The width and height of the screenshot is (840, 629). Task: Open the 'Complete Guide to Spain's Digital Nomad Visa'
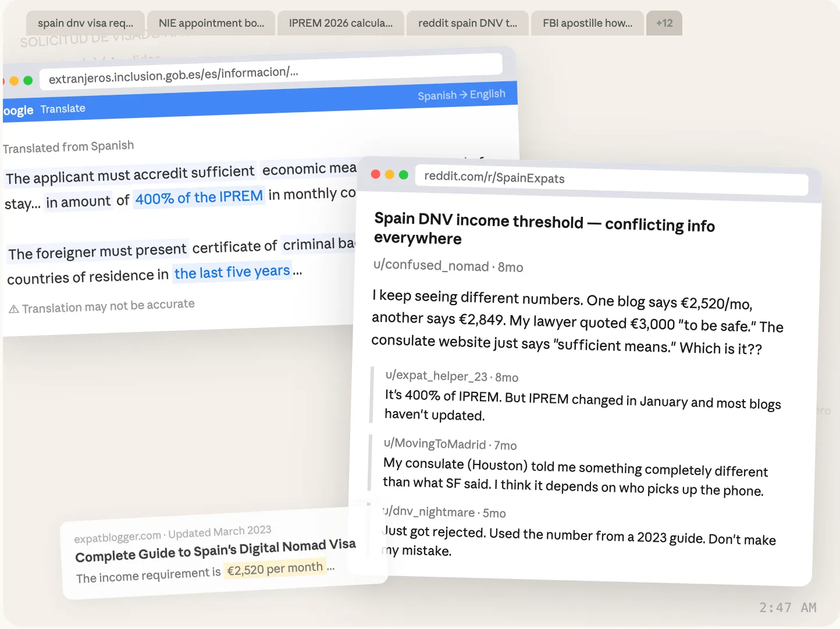215,550
